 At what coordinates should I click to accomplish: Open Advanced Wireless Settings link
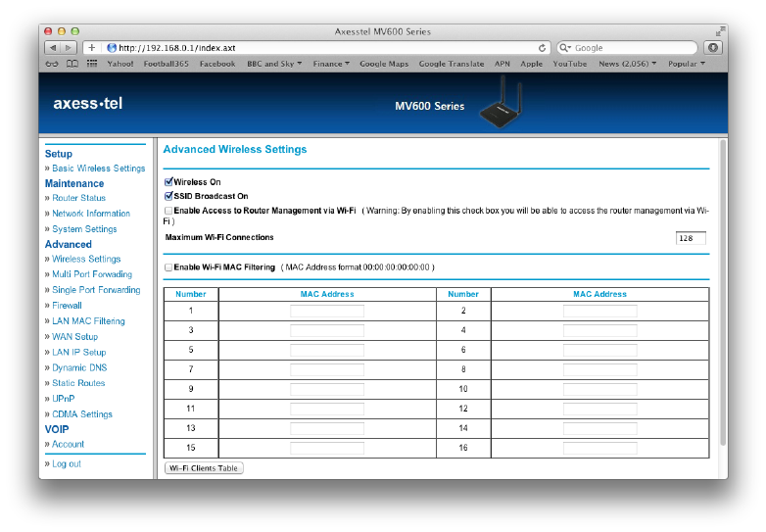pyautogui.click(x=86, y=259)
